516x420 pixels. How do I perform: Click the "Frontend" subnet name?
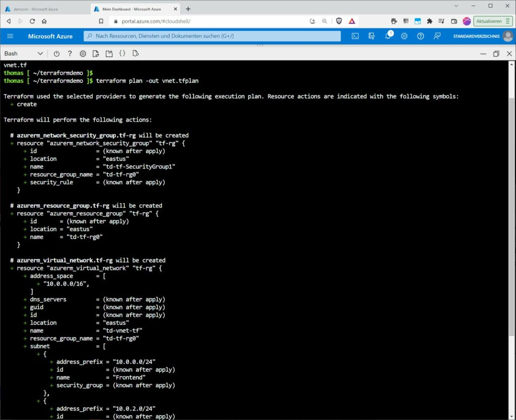point(129,378)
